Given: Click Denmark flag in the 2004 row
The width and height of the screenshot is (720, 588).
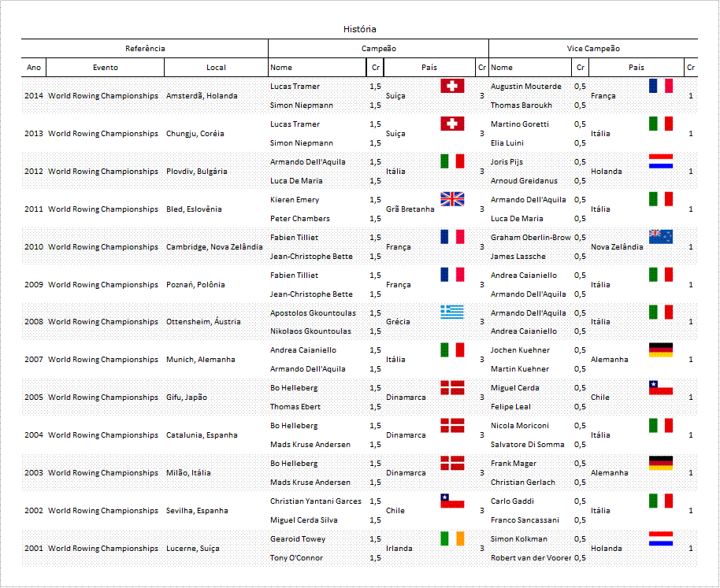Looking at the screenshot, I should [x=452, y=425].
